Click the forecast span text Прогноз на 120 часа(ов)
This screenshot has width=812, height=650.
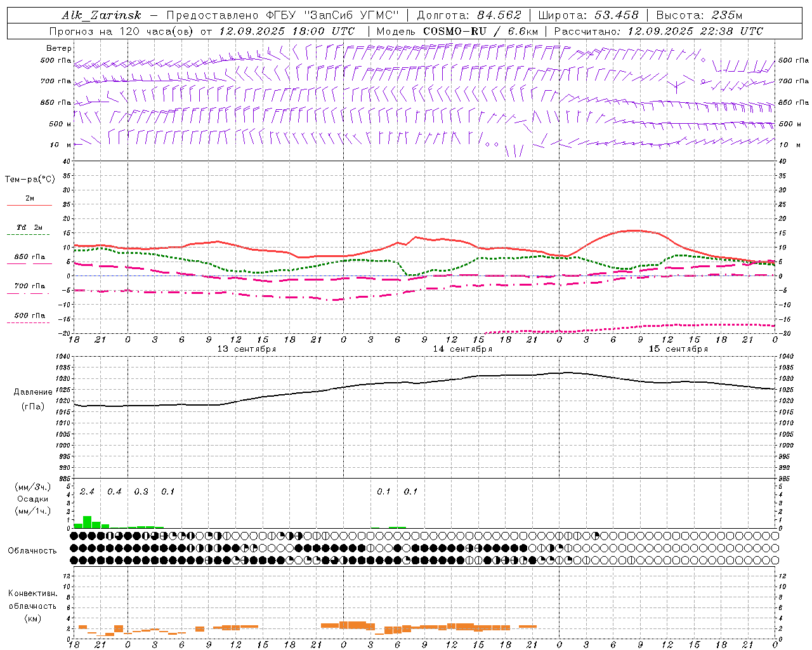[x=122, y=31]
